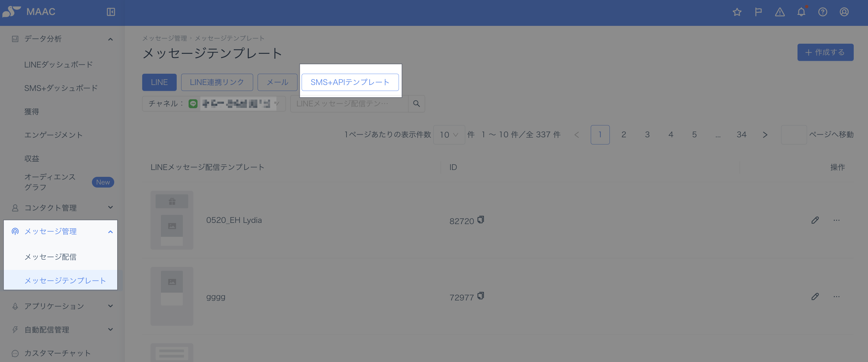Open the チャネル channel dropdown

coord(214,104)
